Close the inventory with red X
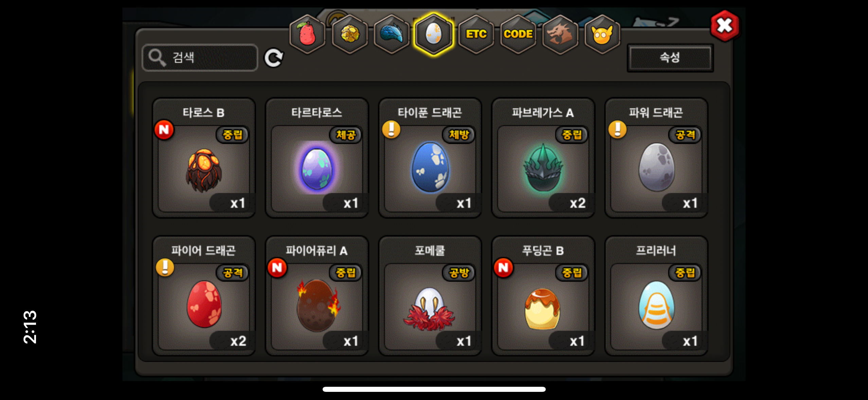This screenshot has width=868, height=400. [725, 26]
